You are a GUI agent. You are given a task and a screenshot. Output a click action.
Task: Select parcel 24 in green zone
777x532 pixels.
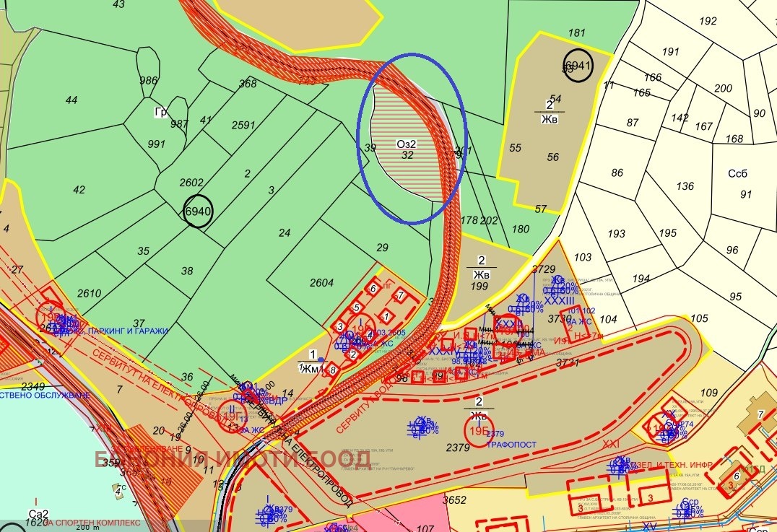click(285, 232)
